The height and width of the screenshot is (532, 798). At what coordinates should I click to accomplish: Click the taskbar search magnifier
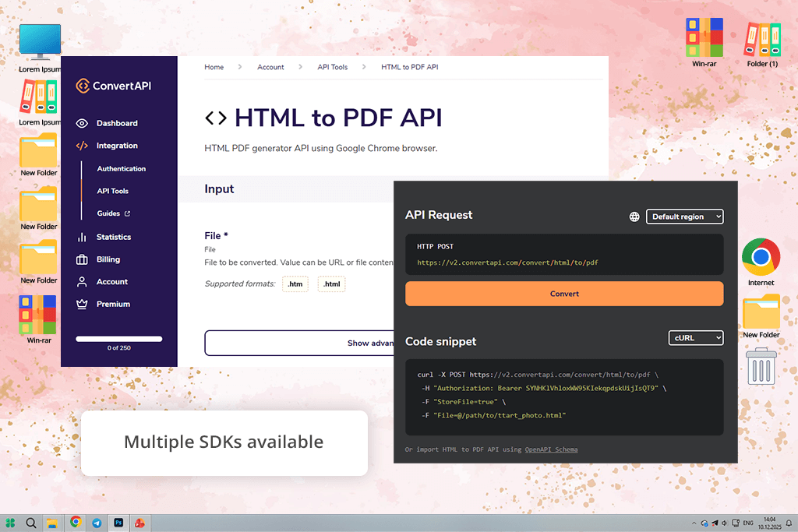(x=31, y=523)
